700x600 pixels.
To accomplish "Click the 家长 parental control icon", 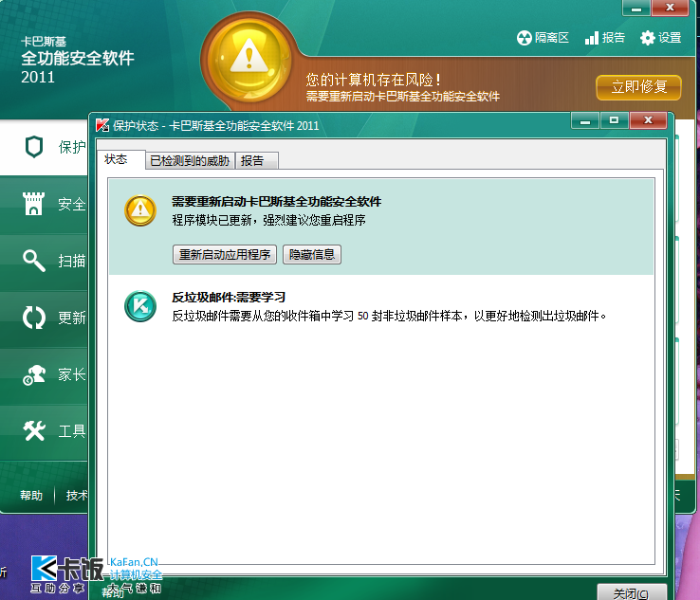I will tap(34, 374).
